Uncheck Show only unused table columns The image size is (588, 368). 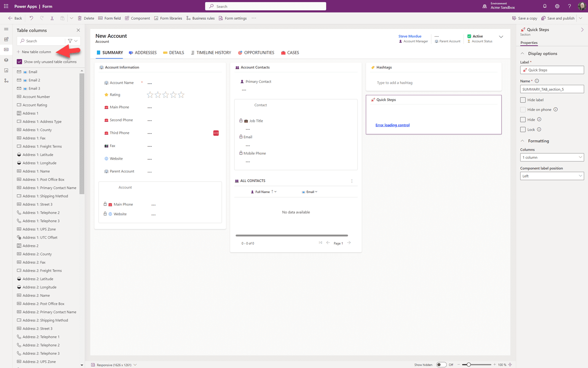tap(19, 62)
